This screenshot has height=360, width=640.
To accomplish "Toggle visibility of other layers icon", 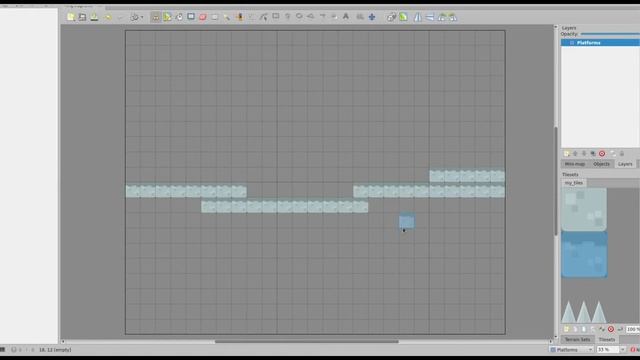I will (613, 154).
